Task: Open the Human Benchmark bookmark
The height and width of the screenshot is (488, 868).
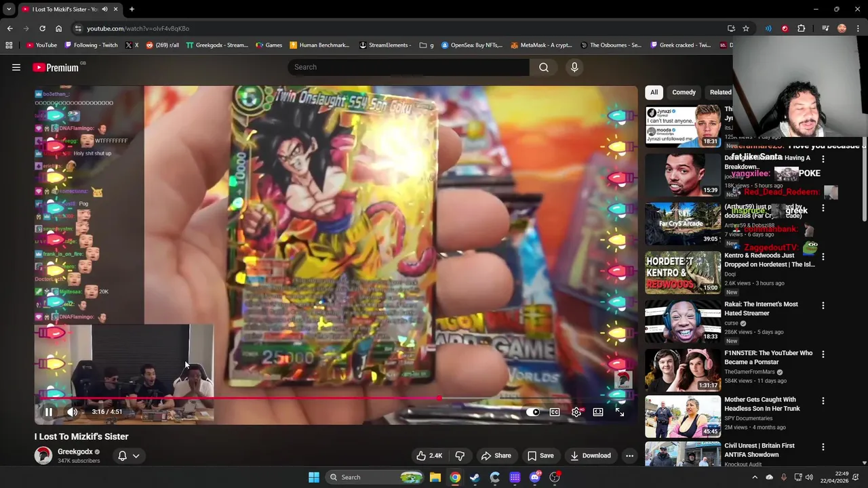Action: click(319, 45)
